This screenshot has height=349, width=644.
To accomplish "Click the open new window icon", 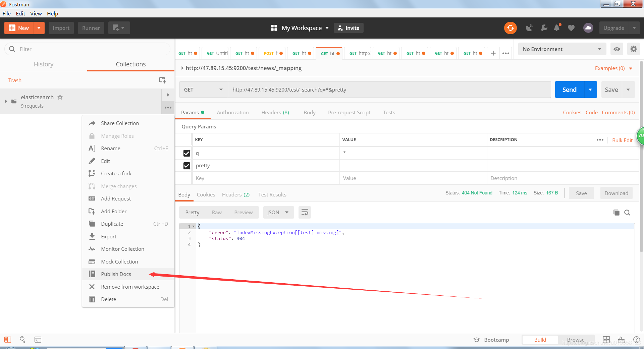I will click(119, 28).
